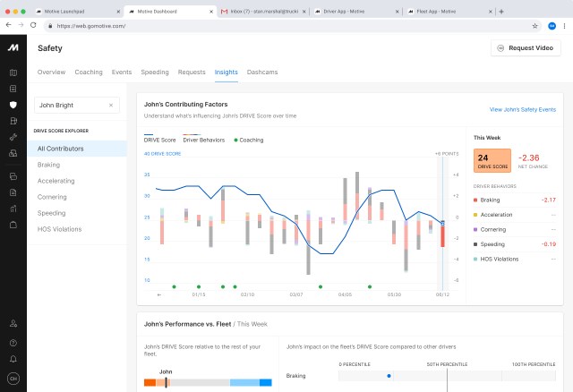Click the Motive logo in the sidebar
573x392 pixels.
click(x=13, y=47)
